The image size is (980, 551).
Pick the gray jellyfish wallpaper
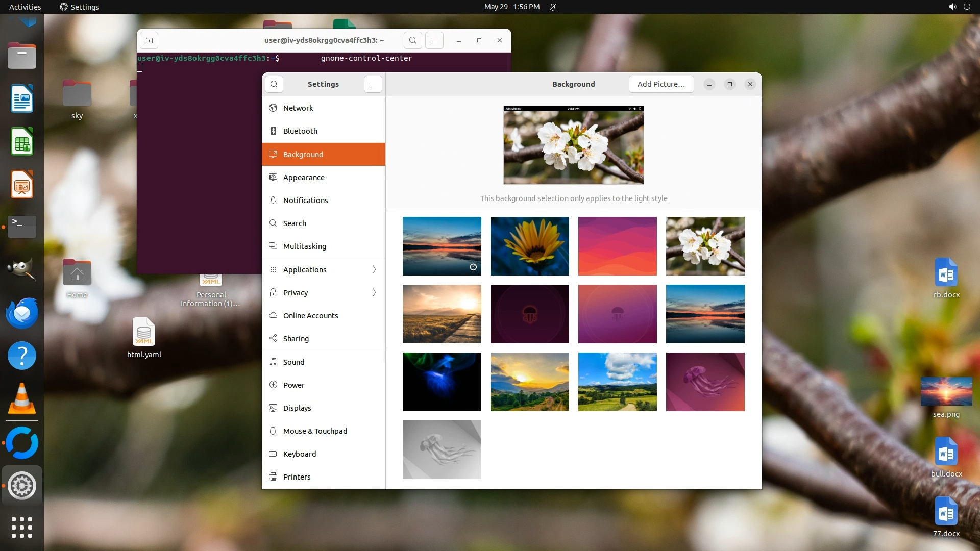[442, 449]
